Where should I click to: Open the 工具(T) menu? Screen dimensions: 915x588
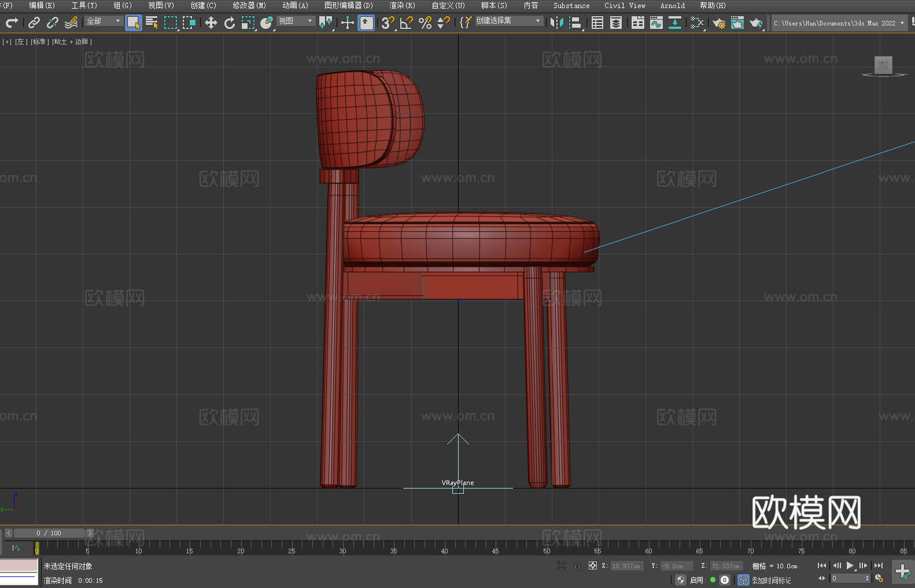click(84, 5)
